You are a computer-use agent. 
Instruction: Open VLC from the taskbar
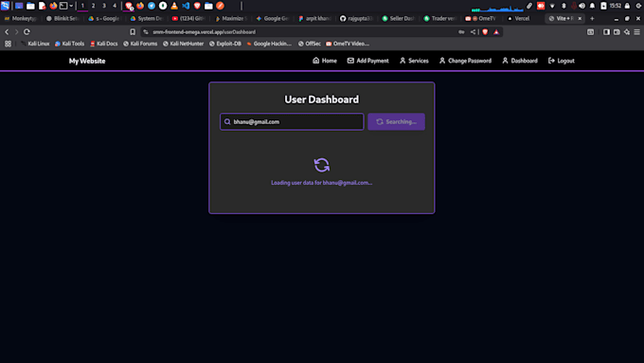click(x=174, y=6)
